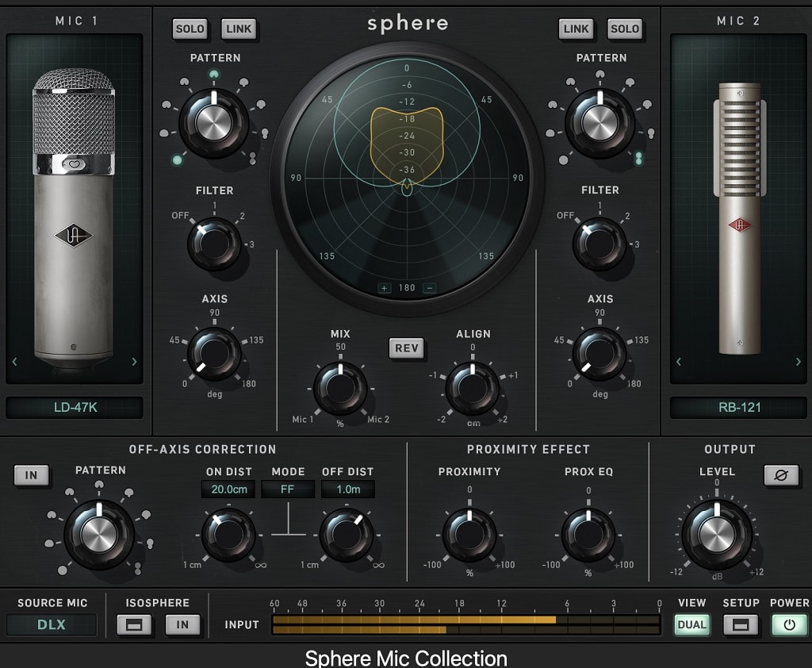Image resolution: width=812 pixels, height=668 pixels.
Task: Switch the view with DUAL button
Action: coord(691,625)
